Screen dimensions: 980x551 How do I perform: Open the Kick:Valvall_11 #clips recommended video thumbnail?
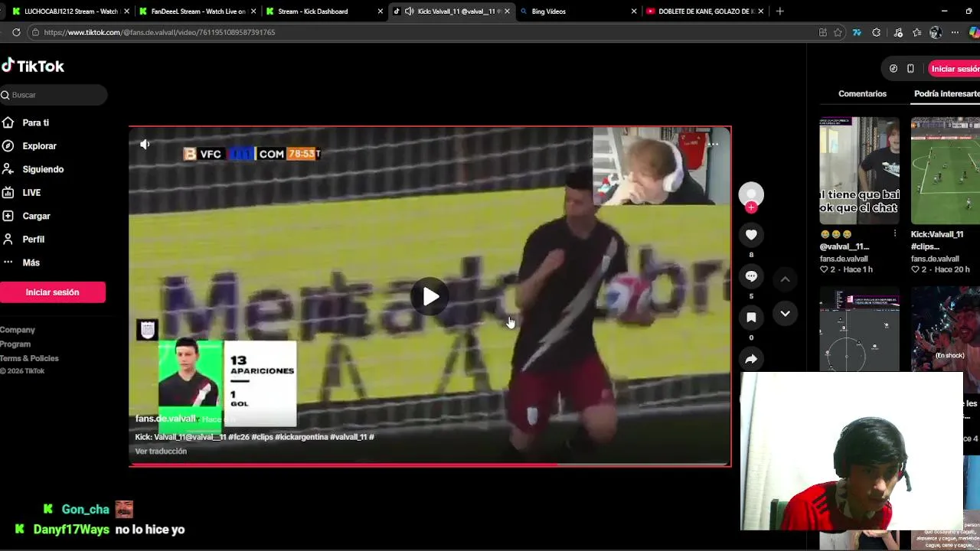pos(946,171)
